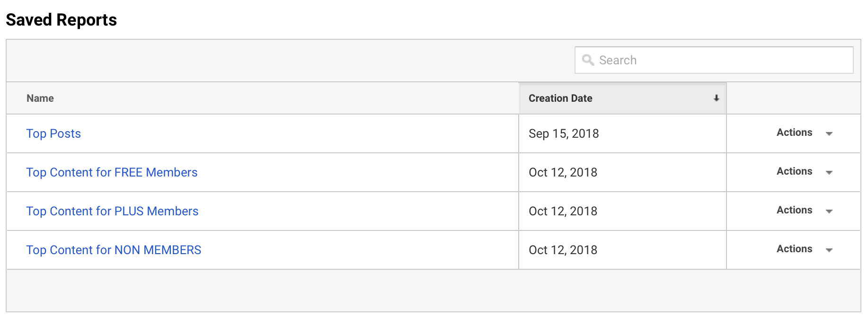Expand the caret arrow in NON MEMBERS row
Viewport: 868px width, 318px height.
click(829, 250)
